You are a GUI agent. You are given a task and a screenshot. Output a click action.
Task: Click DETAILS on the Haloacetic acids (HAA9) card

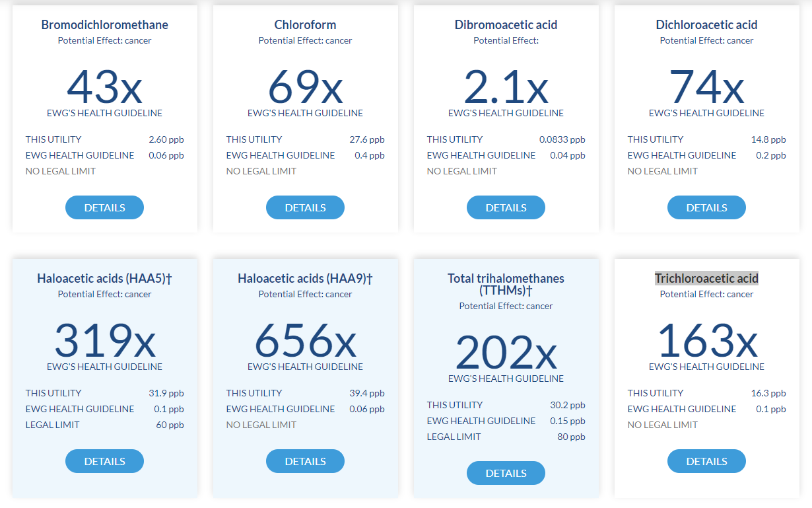(305, 461)
